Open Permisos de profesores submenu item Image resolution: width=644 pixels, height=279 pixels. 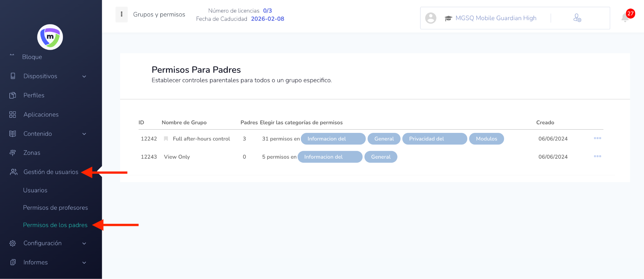click(x=55, y=208)
